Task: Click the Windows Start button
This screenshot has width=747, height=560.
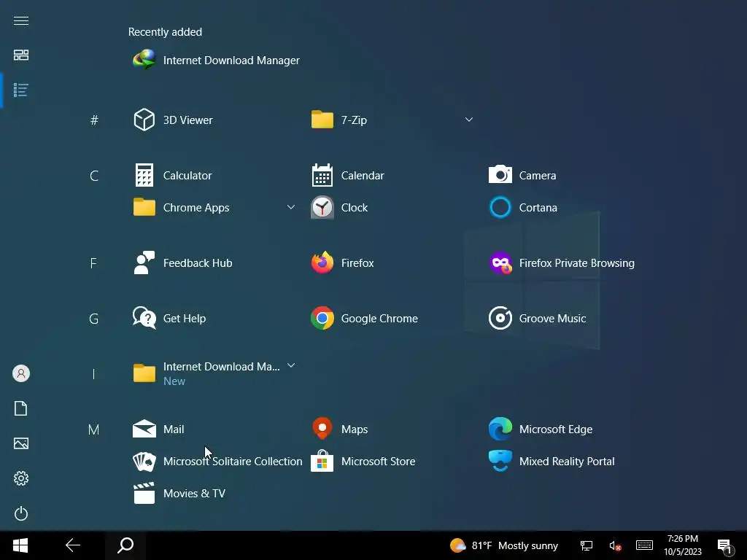Action: pos(20,545)
